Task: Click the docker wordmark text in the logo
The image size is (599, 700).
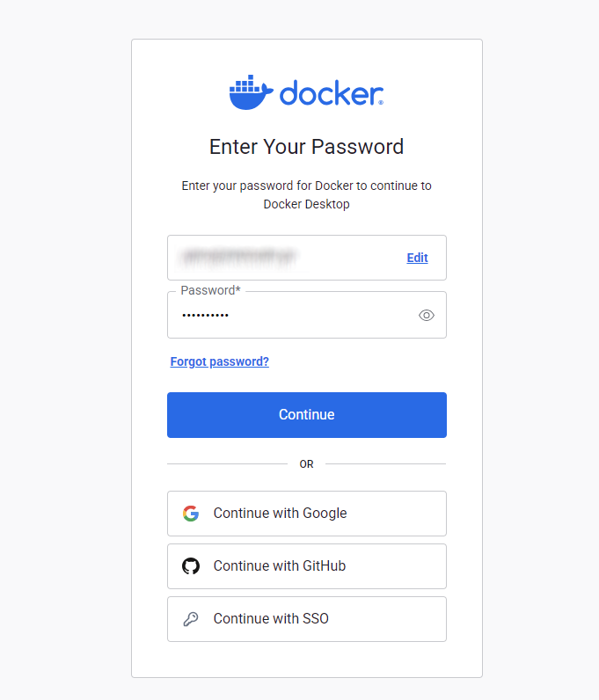Action: (332, 93)
